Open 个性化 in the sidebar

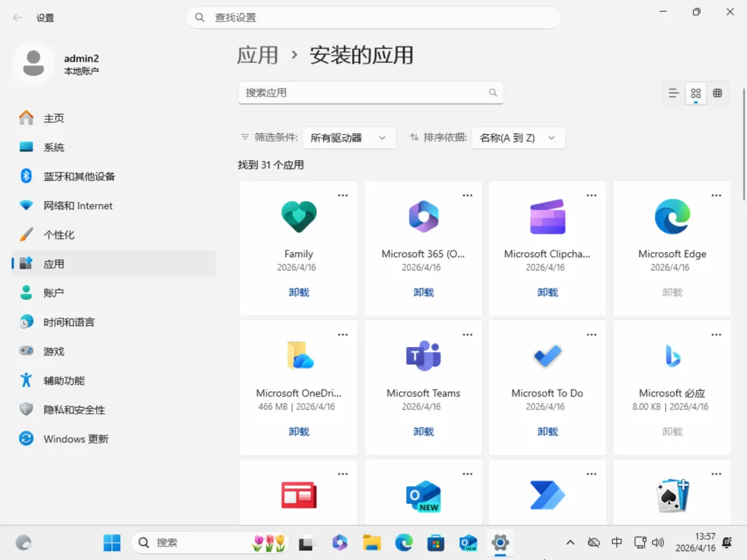(x=114, y=235)
